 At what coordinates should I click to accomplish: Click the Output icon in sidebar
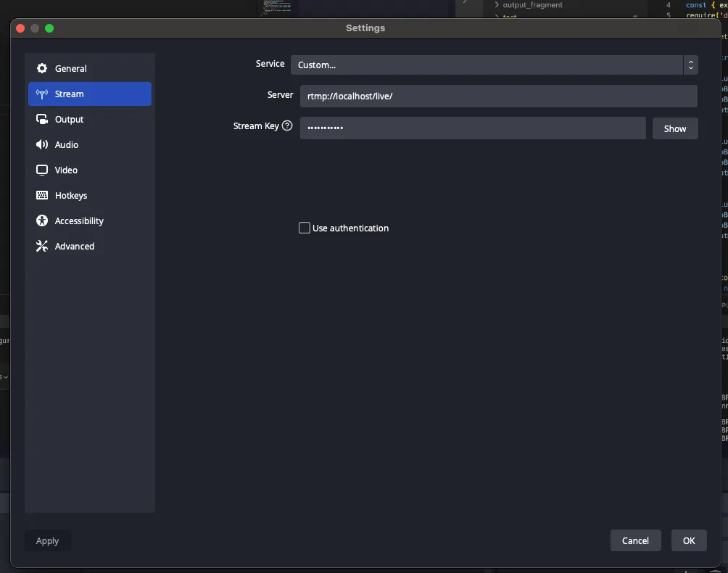(x=42, y=120)
